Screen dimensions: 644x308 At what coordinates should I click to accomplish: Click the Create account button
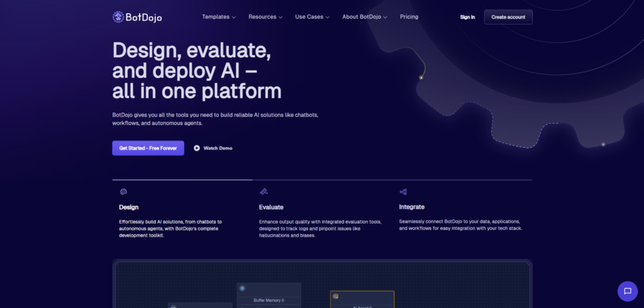[508, 17]
